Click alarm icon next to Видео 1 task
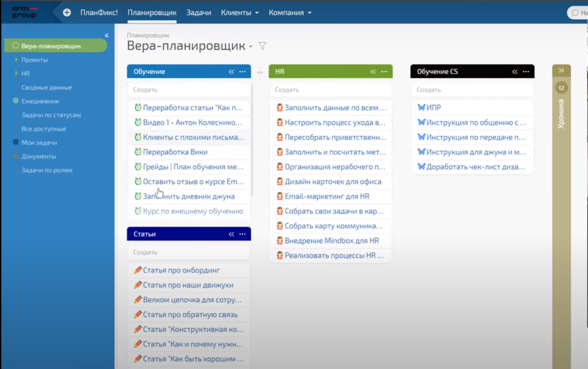Viewport: 588px width, 369px height. coord(138,122)
